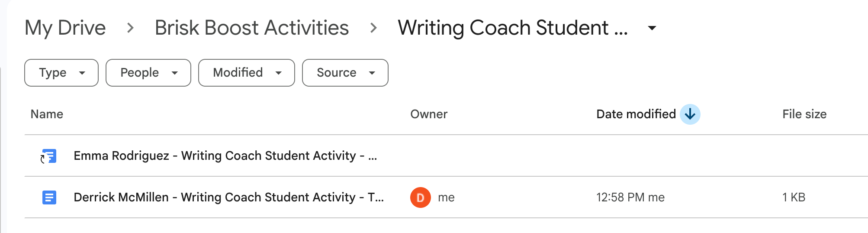
Task: Toggle sort direction arrow beside Date modified
Action: [x=690, y=114]
